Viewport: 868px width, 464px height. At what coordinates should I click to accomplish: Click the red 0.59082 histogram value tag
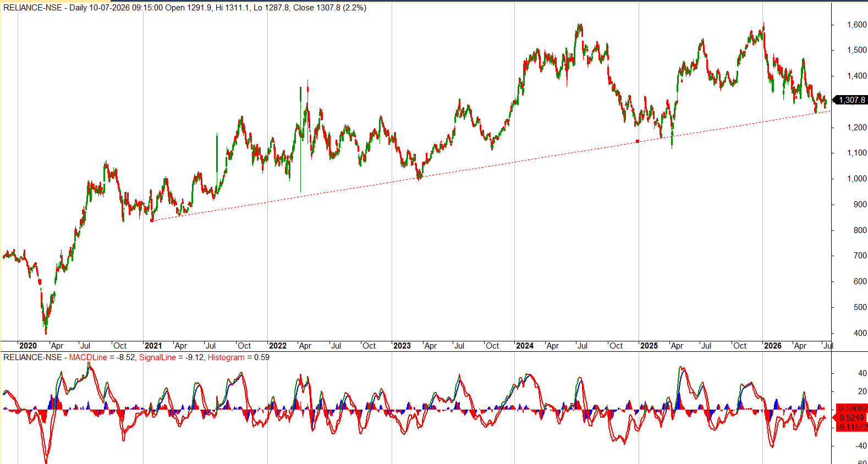tap(852, 408)
